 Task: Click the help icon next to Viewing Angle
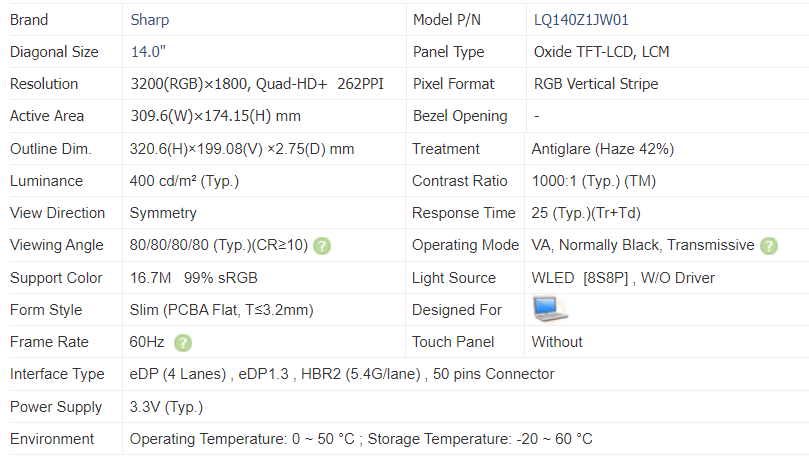(322, 246)
